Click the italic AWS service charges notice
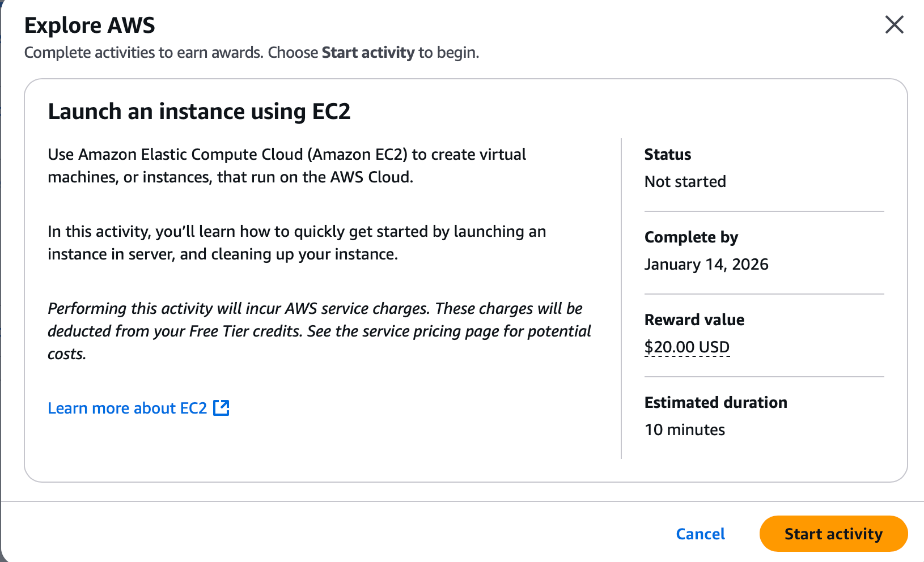This screenshot has width=924, height=562. tap(319, 331)
